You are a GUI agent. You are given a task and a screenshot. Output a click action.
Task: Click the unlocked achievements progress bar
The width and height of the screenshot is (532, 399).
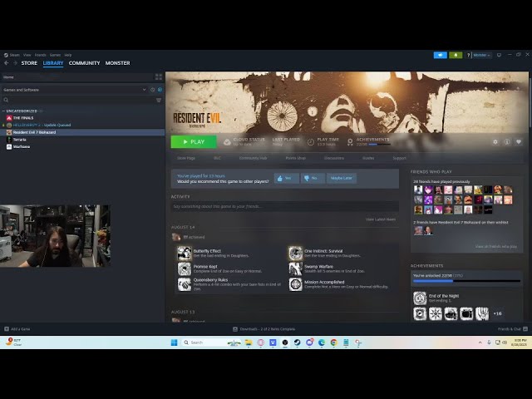[x=466, y=281]
